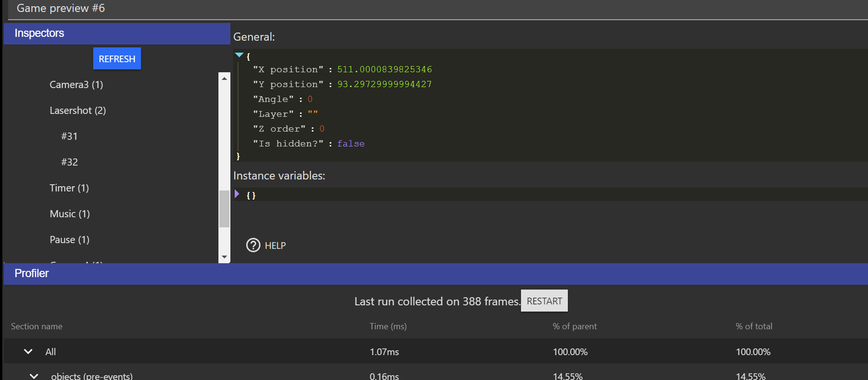
Task: Click the REFRESH button in Inspectors
Action: [x=117, y=58]
